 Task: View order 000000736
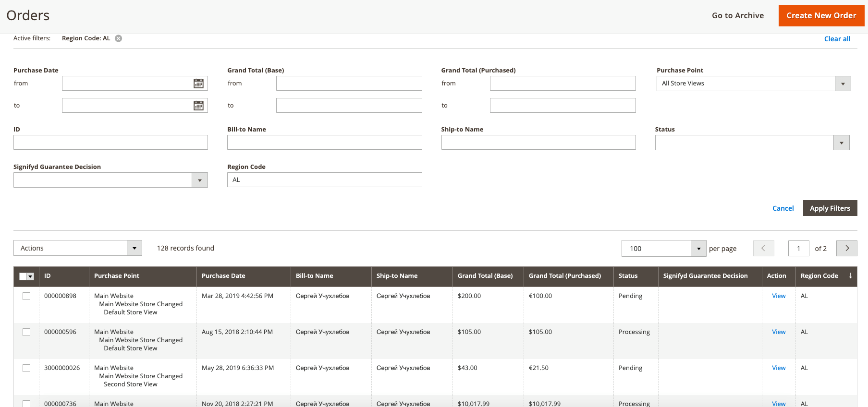point(779,404)
